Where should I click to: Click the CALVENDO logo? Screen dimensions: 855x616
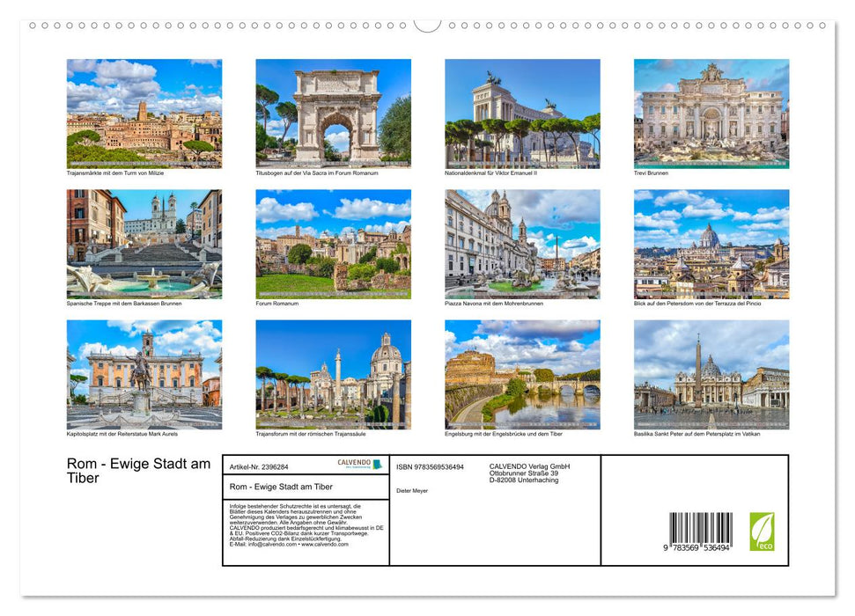pyautogui.click(x=360, y=464)
